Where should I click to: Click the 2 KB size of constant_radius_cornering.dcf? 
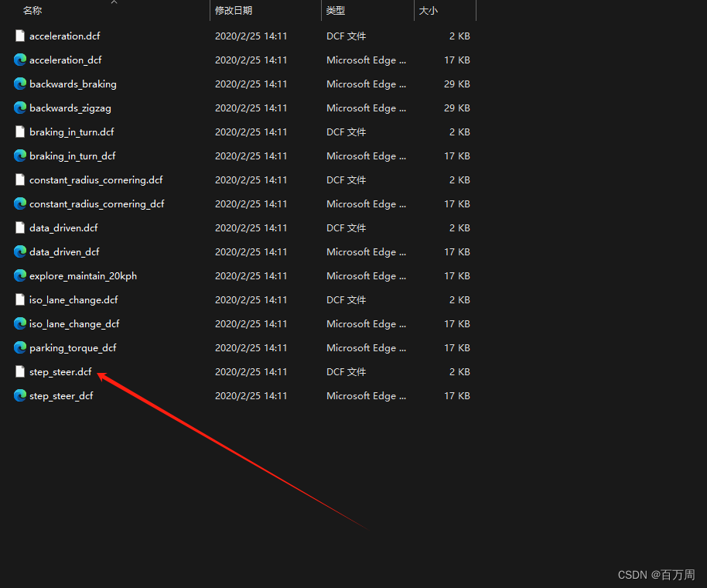pyautogui.click(x=459, y=180)
